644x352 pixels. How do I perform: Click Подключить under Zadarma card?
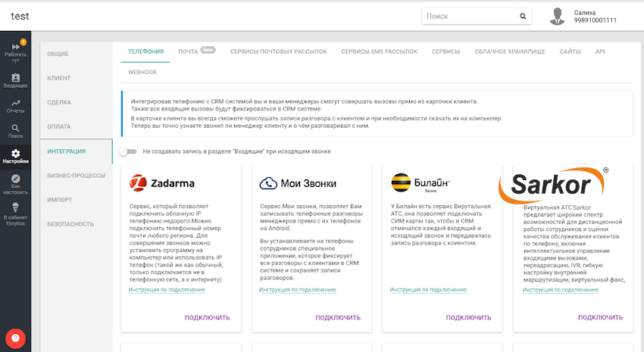coord(208,317)
